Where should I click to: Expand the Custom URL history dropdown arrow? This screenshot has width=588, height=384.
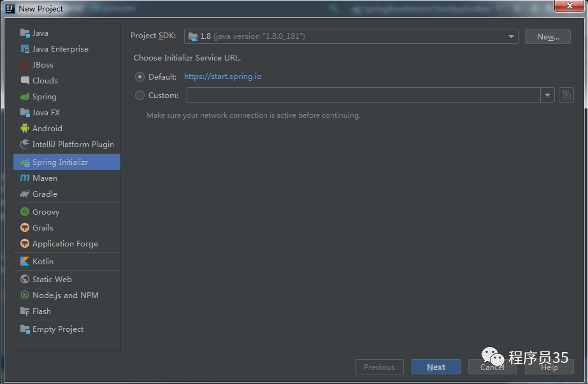pyautogui.click(x=547, y=95)
